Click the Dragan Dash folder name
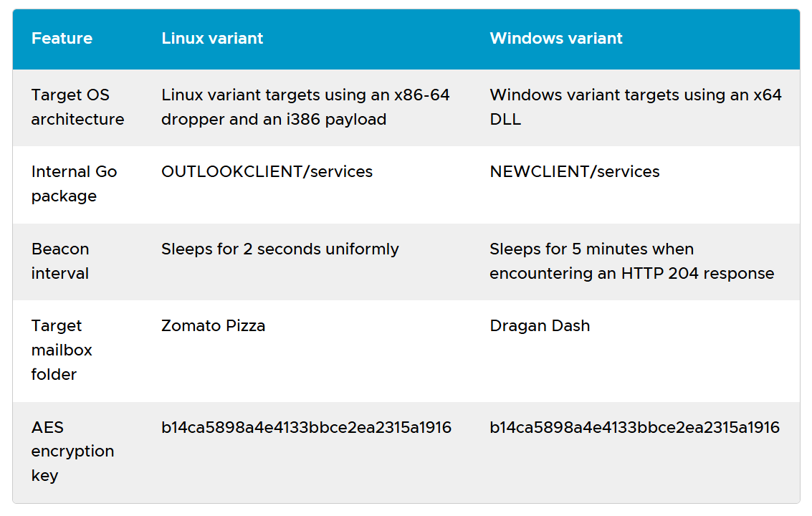The height and width of the screenshot is (516, 812). click(x=540, y=326)
